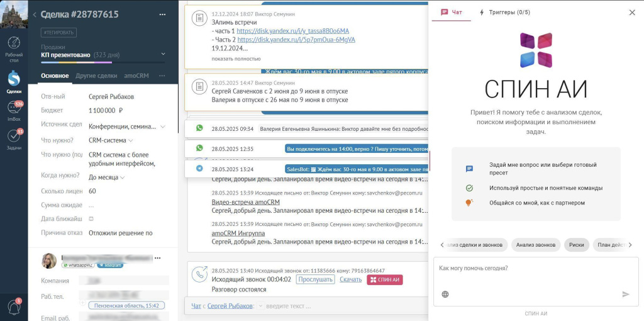
Task: Click WhatsApp icon on 09:34 message
Action: (199, 128)
